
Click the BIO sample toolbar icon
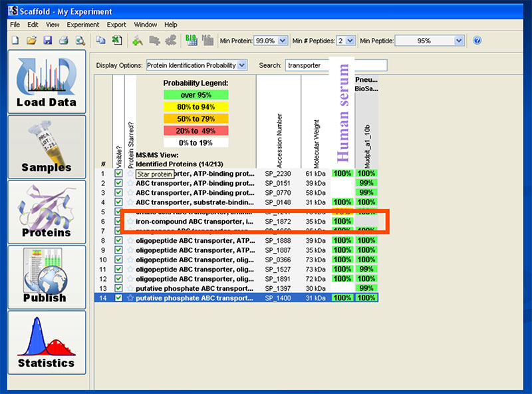(x=191, y=40)
